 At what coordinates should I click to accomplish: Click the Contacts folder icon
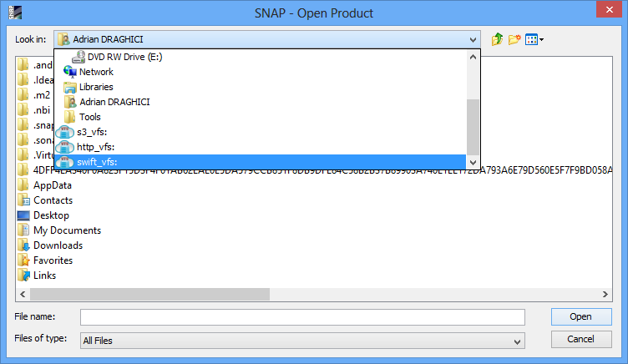pyautogui.click(x=23, y=200)
